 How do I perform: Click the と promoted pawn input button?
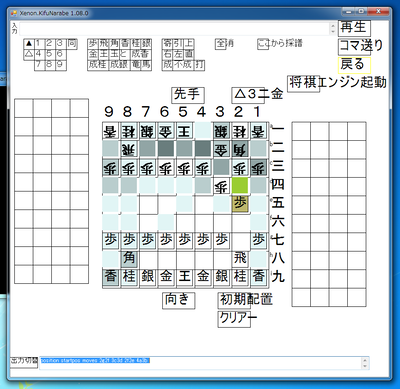pyautogui.click(x=125, y=54)
